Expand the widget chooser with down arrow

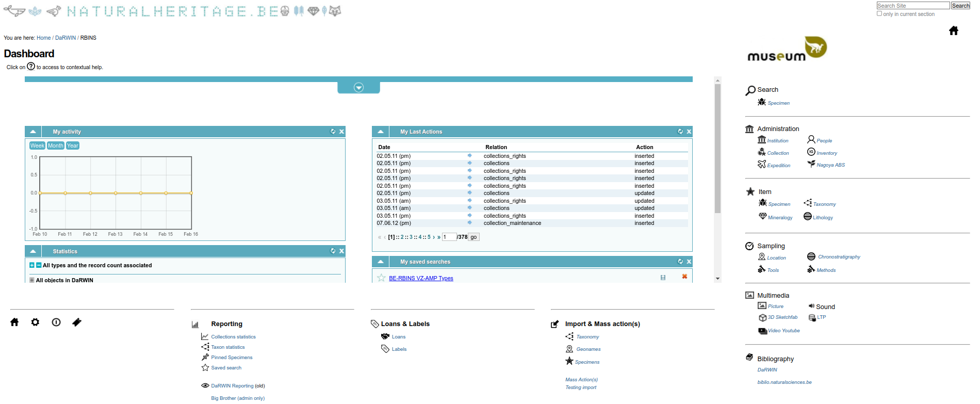pyautogui.click(x=358, y=88)
